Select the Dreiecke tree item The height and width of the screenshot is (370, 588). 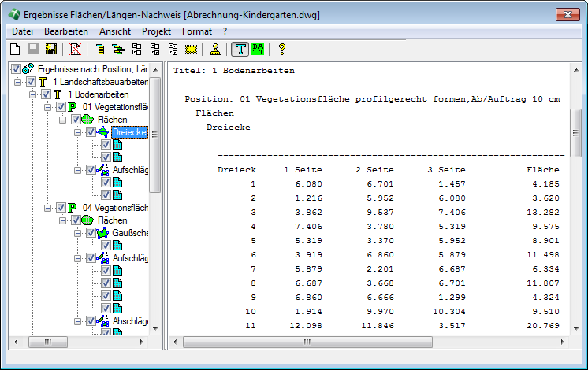pos(128,132)
